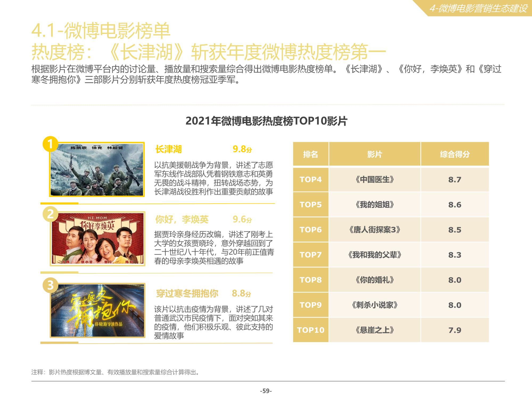Viewport: 532px width, 399px height.
Task: Click the 影片 column header
Action: coord(374,154)
